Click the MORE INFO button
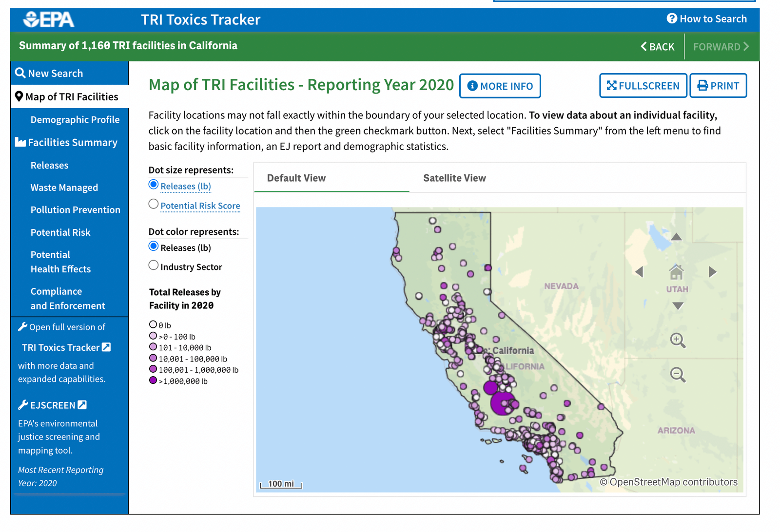780x532 pixels. point(500,86)
